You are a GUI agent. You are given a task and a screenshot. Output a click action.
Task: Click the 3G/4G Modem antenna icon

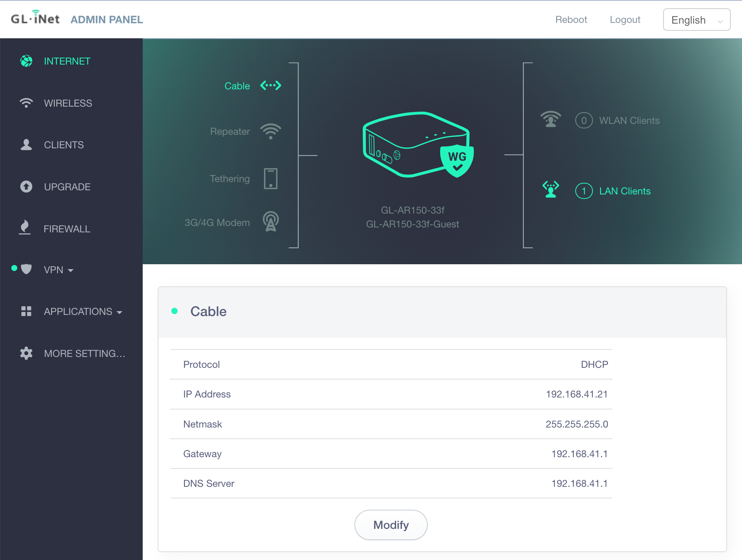click(270, 221)
